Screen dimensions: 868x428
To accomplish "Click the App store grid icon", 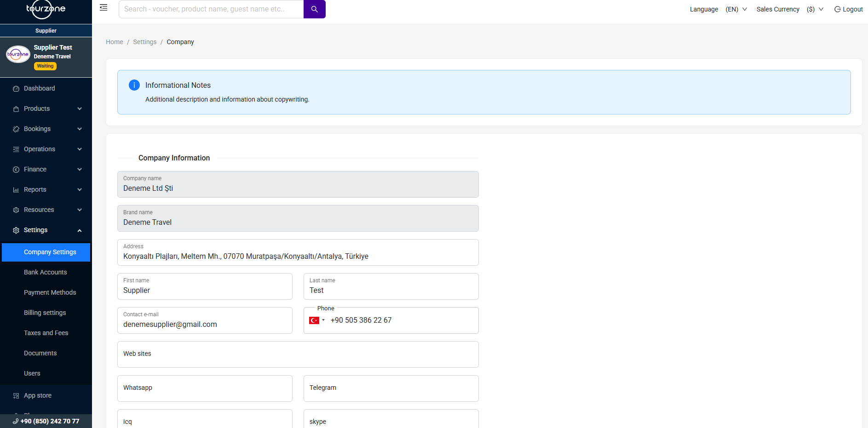I will click(x=16, y=396).
